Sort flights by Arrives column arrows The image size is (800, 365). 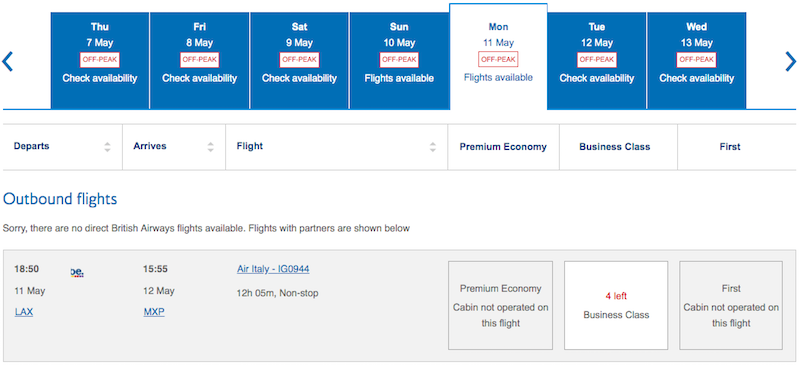click(x=211, y=147)
